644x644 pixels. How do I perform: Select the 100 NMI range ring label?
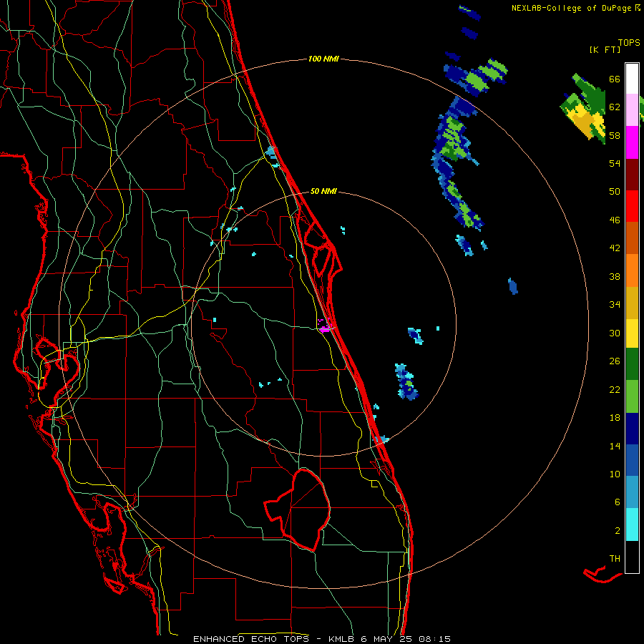point(323,59)
